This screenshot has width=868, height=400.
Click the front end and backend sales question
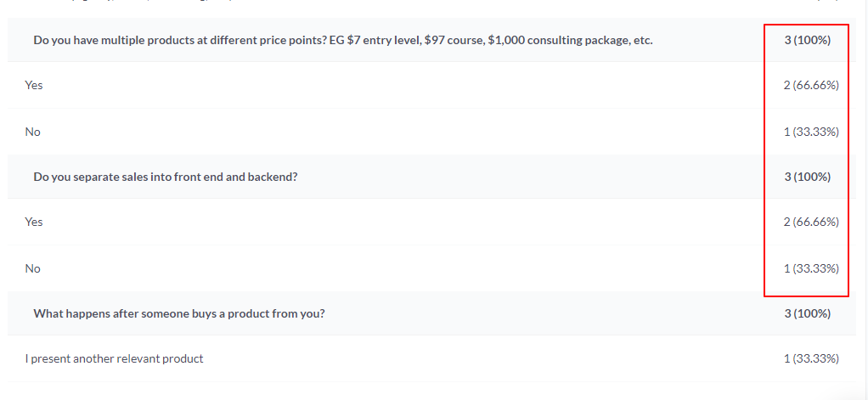point(166,177)
